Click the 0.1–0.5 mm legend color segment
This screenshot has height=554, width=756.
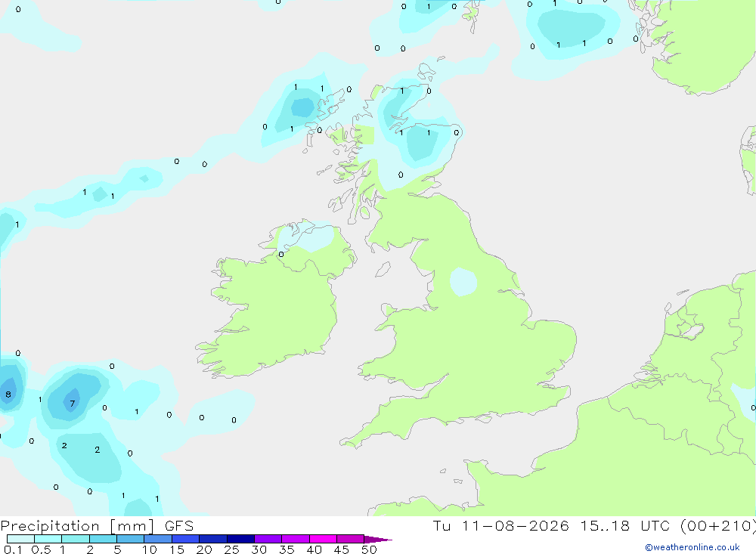20,539
